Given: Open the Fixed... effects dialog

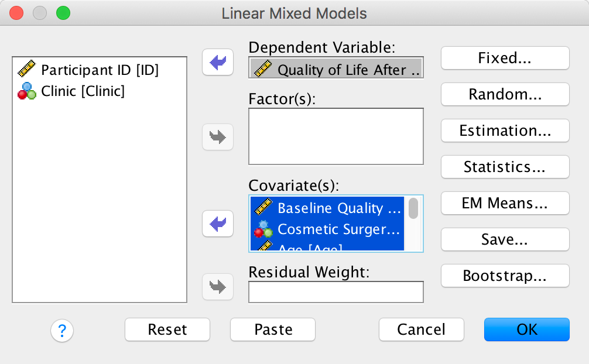Looking at the screenshot, I should click(505, 58).
